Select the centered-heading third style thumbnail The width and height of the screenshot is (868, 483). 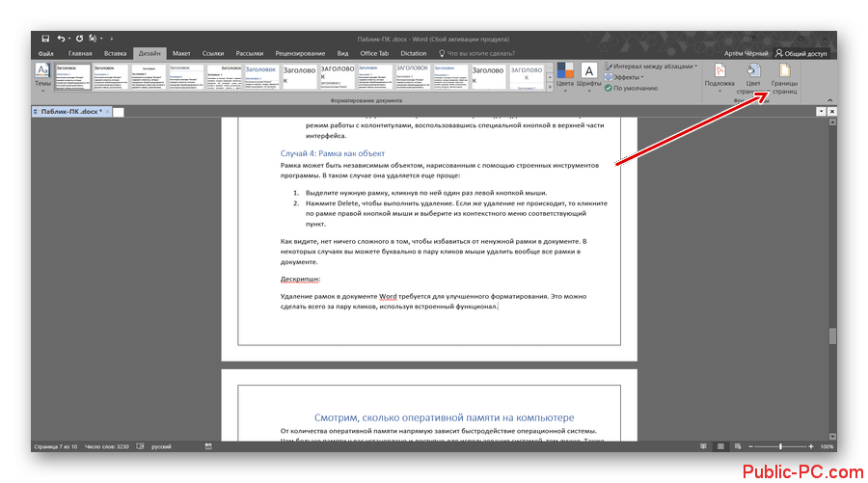coord(149,77)
